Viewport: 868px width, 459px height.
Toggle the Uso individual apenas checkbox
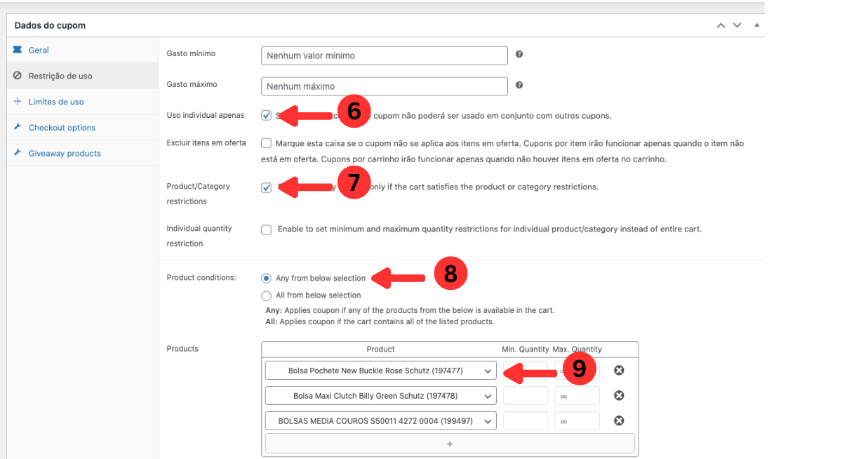coord(267,116)
